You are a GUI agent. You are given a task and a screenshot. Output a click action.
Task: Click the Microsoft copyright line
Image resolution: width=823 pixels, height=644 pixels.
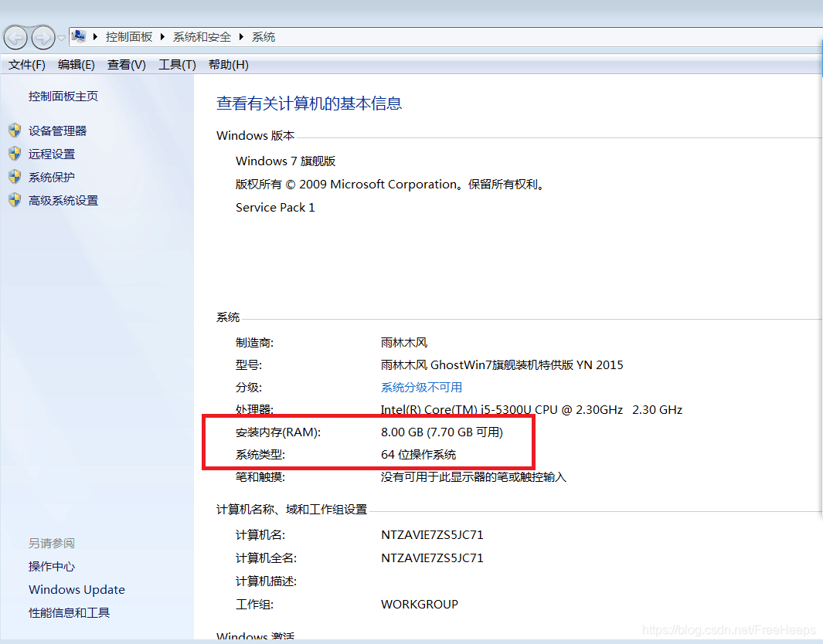click(391, 184)
